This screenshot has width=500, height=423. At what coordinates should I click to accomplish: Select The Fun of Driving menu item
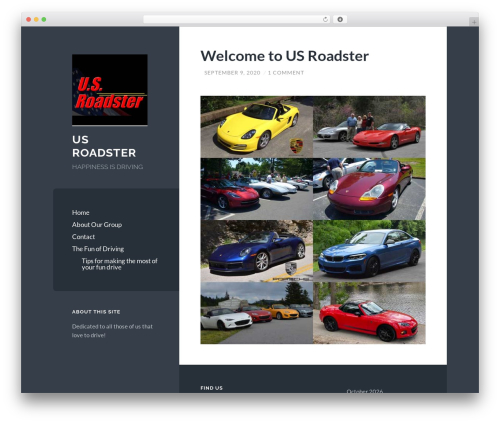tap(98, 249)
